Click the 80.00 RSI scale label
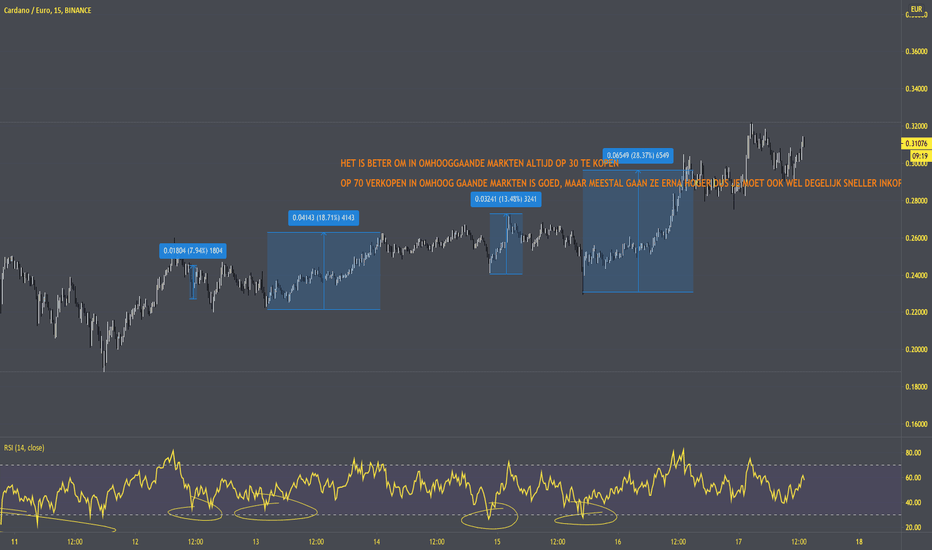The image size is (932, 550). pos(913,453)
